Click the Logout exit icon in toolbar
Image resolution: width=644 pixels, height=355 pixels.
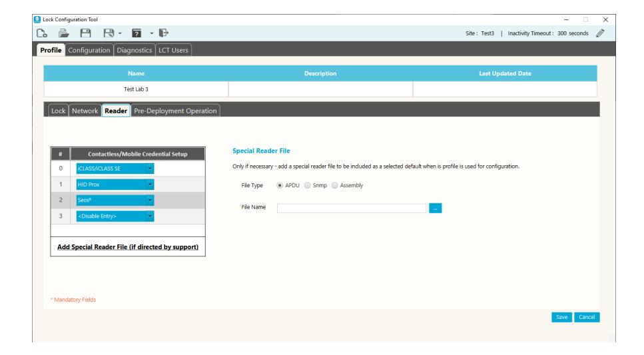click(163, 33)
